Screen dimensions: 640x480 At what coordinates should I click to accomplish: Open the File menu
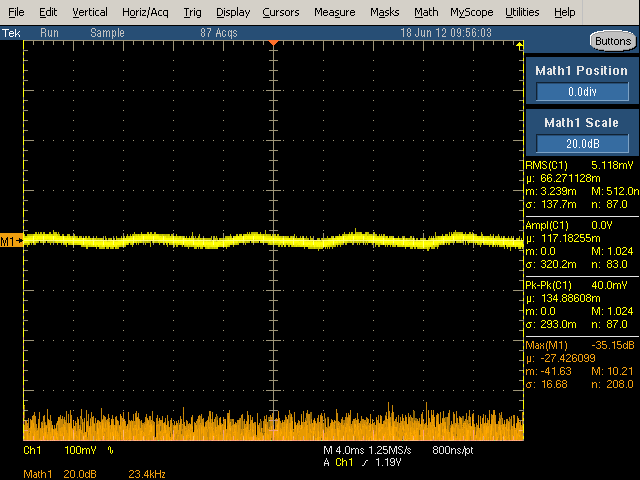pos(16,12)
